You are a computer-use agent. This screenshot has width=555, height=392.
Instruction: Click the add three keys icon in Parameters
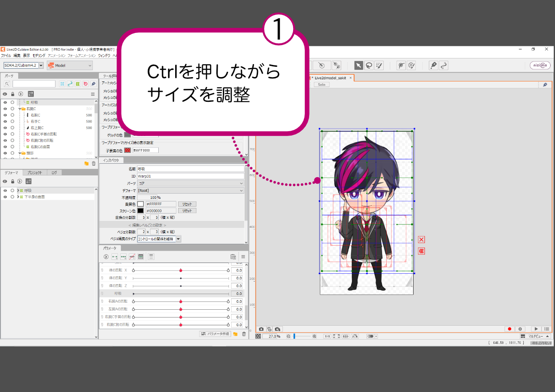124,257
